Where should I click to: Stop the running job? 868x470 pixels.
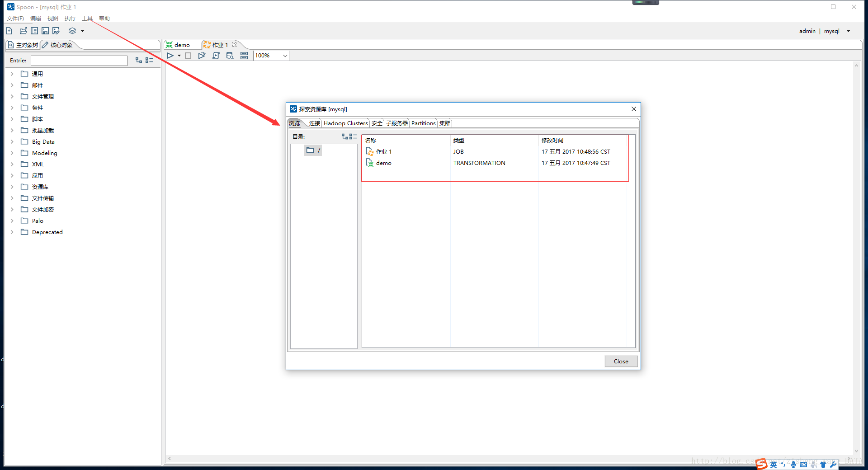click(188, 56)
